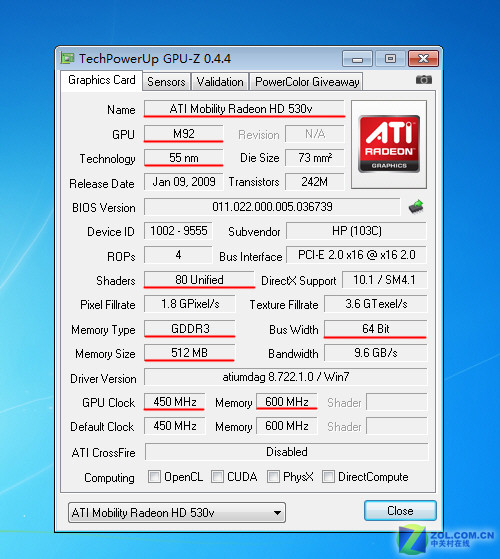This screenshot has width=500, height=559.
Task: Click the empty GPU Clock Shader field
Action: (397, 402)
